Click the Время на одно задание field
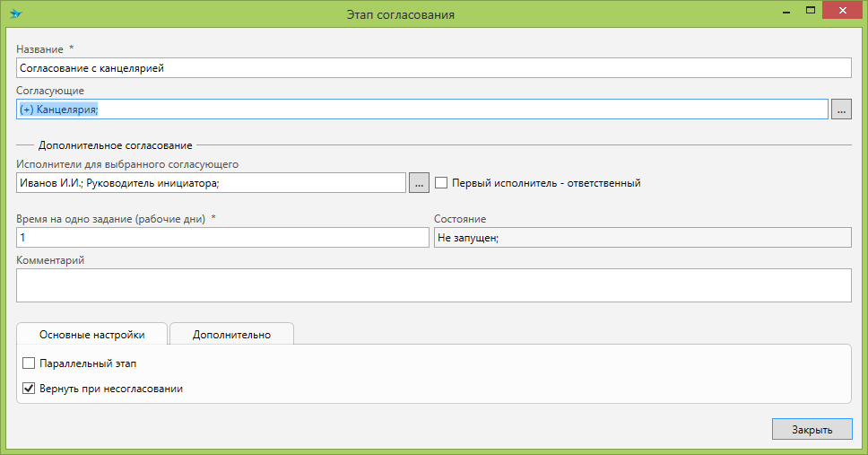This screenshot has height=455, width=868. [222, 238]
